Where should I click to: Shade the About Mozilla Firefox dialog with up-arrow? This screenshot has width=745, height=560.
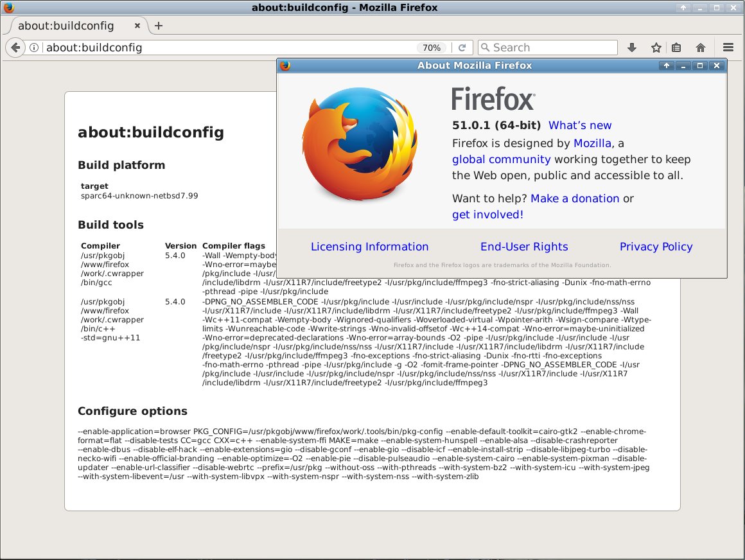[667, 66]
